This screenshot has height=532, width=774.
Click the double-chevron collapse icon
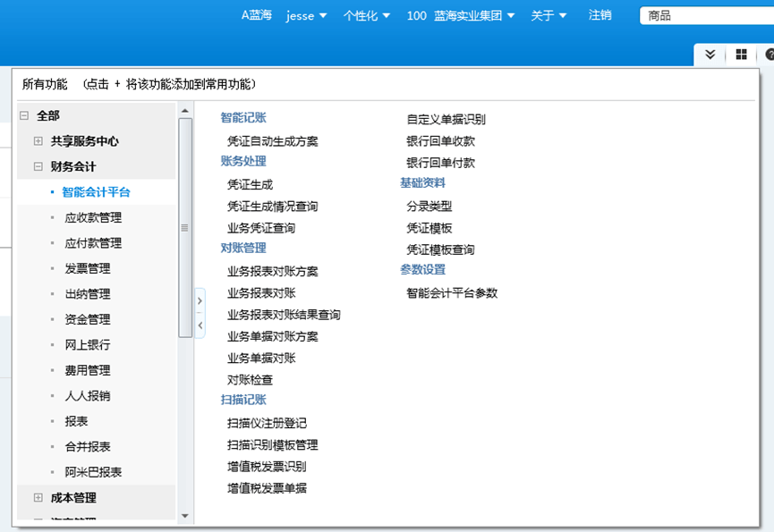tap(710, 55)
